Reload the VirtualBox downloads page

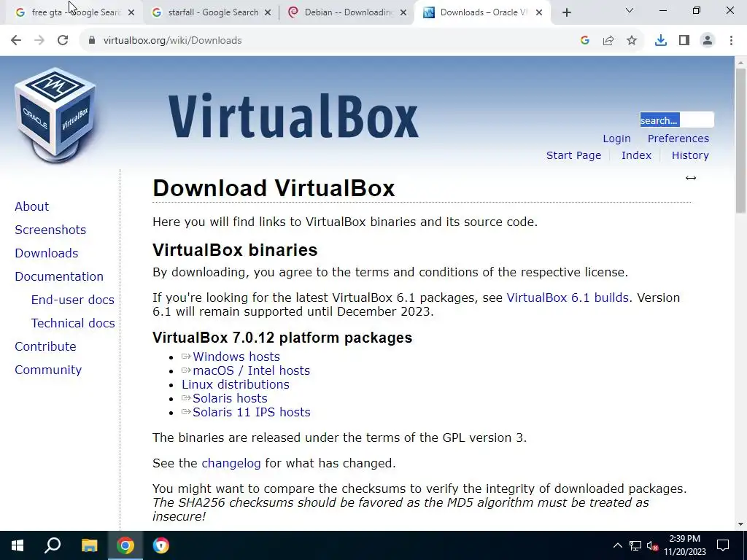(x=63, y=41)
